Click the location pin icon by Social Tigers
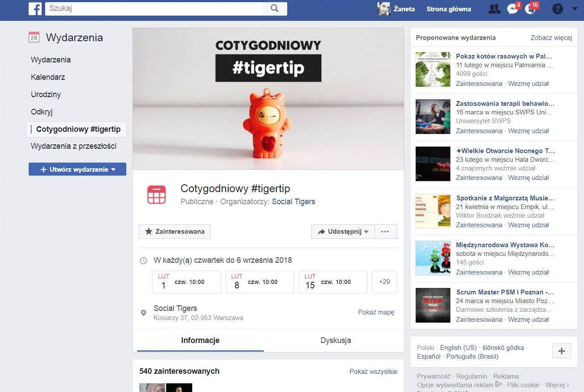Image resolution: width=584 pixels, height=392 pixels. tap(144, 313)
